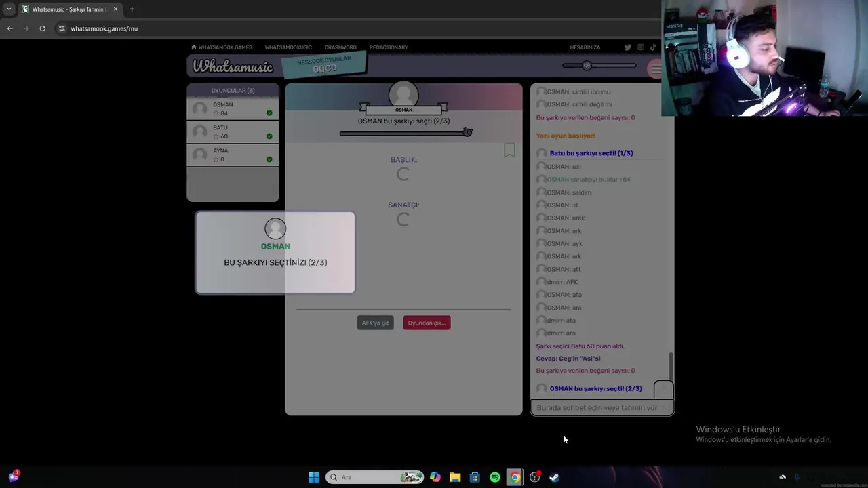Open File Explorer from the taskbar
868x488 pixels.
[x=455, y=477]
